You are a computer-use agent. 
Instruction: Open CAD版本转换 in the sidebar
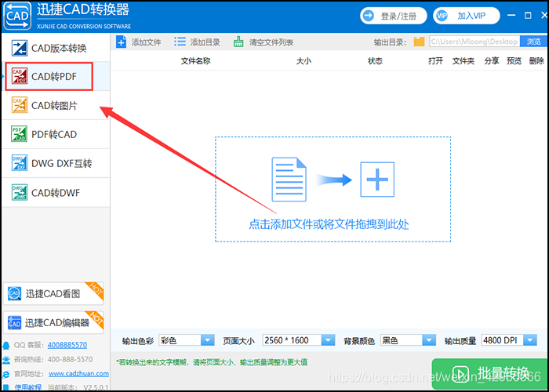56,48
